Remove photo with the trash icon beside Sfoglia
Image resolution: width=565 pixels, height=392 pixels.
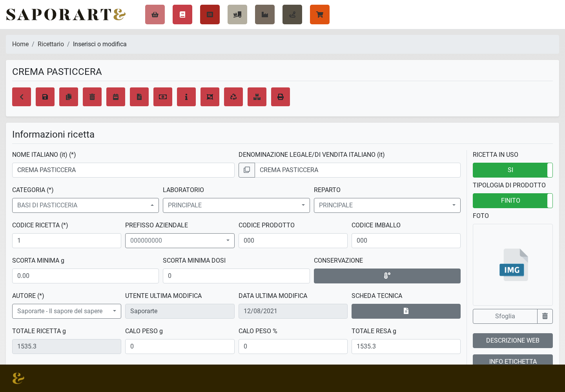545,316
